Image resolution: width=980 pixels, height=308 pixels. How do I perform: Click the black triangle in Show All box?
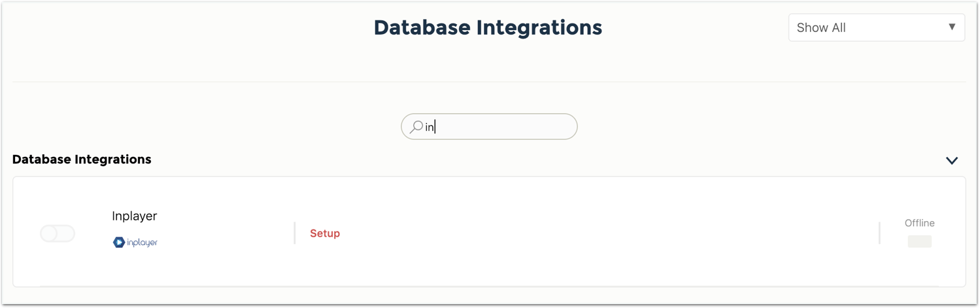tap(952, 27)
